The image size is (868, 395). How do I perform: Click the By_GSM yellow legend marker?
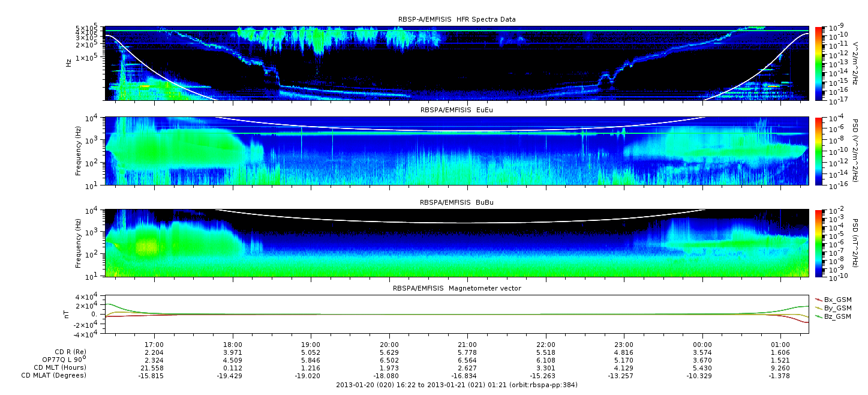tap(819, 307)
